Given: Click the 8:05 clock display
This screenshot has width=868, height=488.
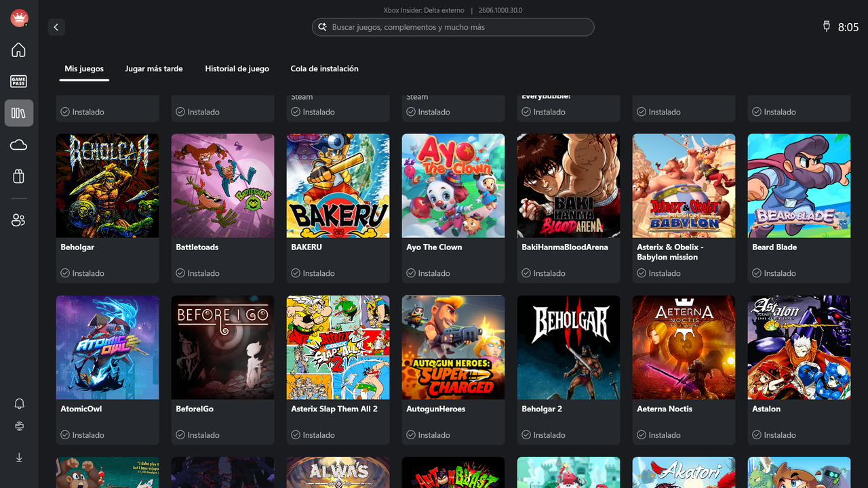Looking at the screenshot, I should point(848,27).
